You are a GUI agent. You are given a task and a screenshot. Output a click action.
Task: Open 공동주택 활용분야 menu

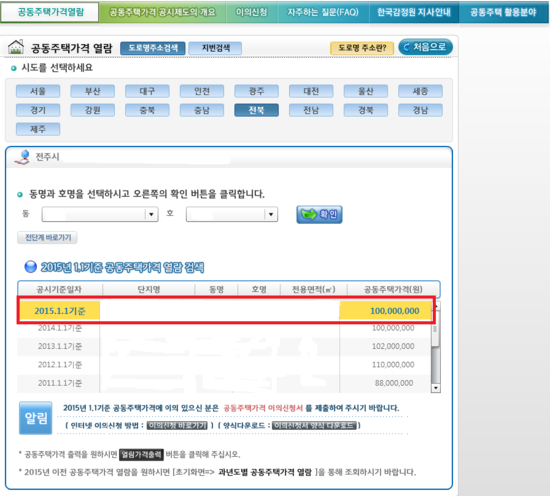[x=503, y=12]
